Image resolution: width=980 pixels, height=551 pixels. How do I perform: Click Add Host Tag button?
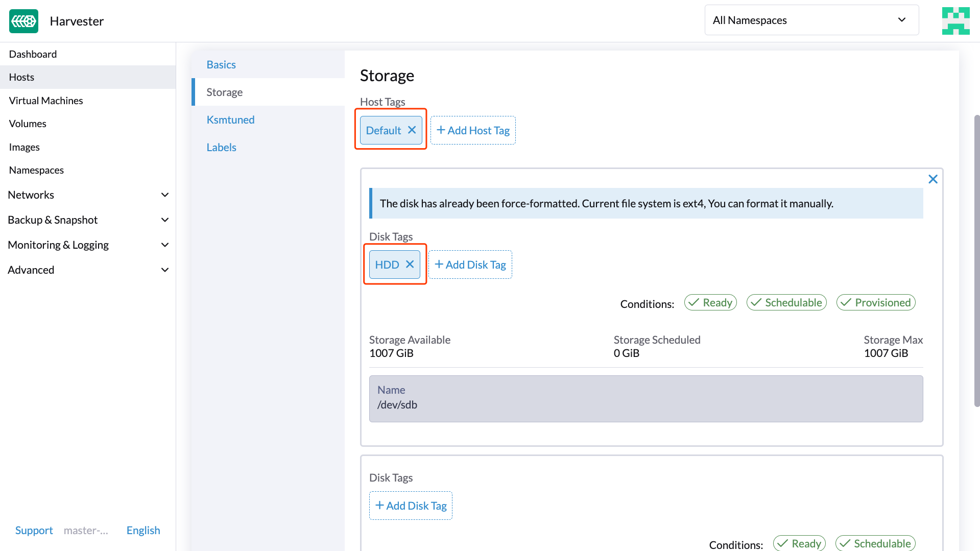coord(473,130)
